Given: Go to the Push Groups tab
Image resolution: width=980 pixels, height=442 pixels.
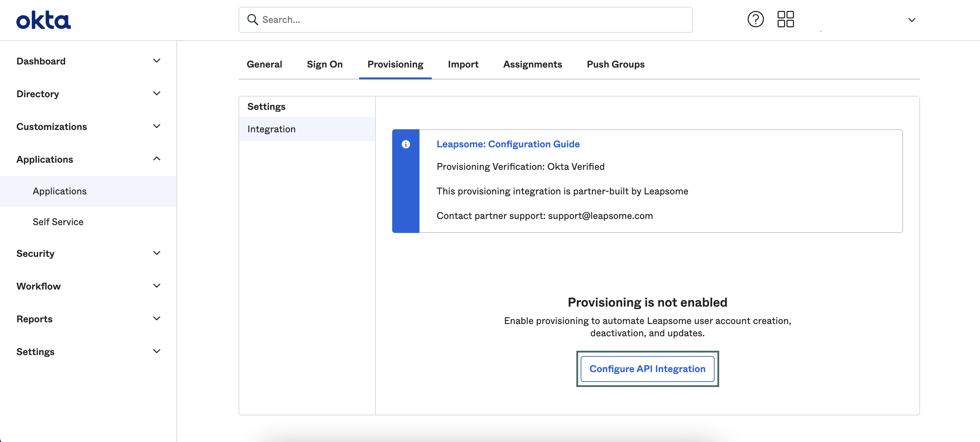Looking at the screenshot, I should click(615, 64).
